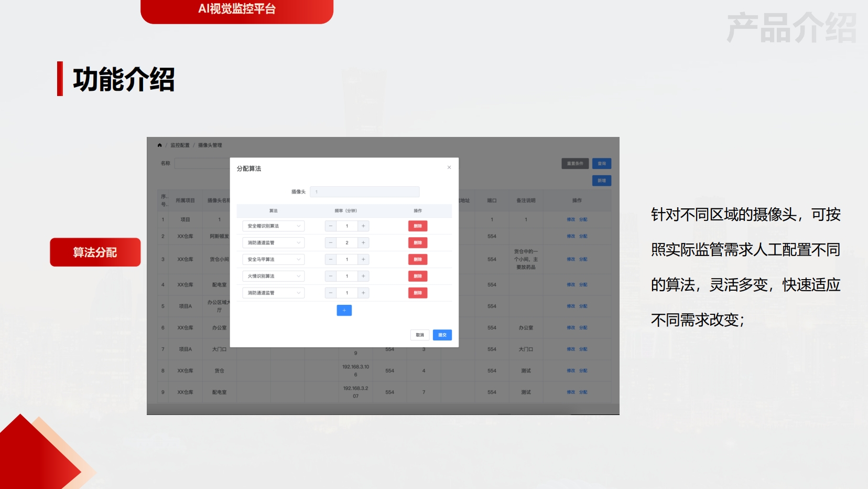Open the 火情识别算法 dropdown
This screenshot has height=489, width=868.
tap(273, 277)
